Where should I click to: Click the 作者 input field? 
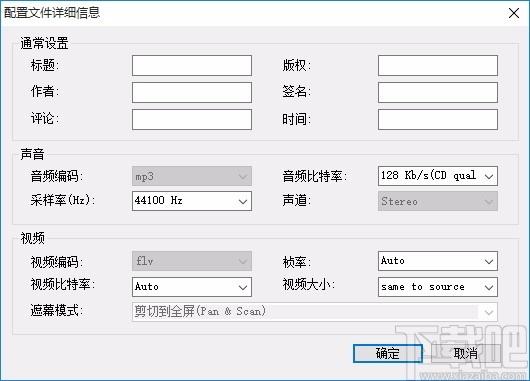click(192, 92)
